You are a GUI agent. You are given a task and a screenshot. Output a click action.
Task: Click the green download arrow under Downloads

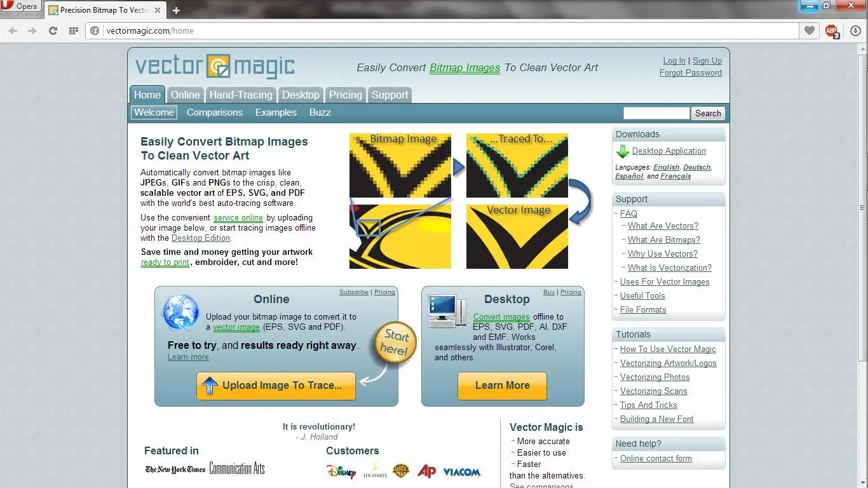pyautogui.click(x=622, y=151)
